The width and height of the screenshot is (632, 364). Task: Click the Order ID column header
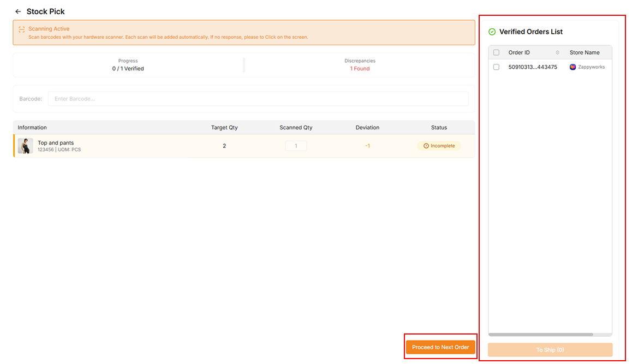(x=518, y=52)
